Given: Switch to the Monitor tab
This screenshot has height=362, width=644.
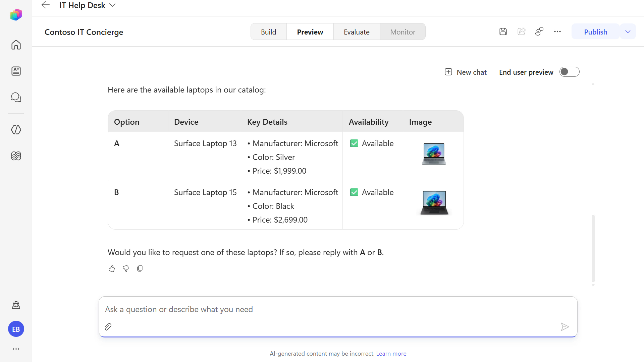Looking at the screenshot, I should click(402, 32).
